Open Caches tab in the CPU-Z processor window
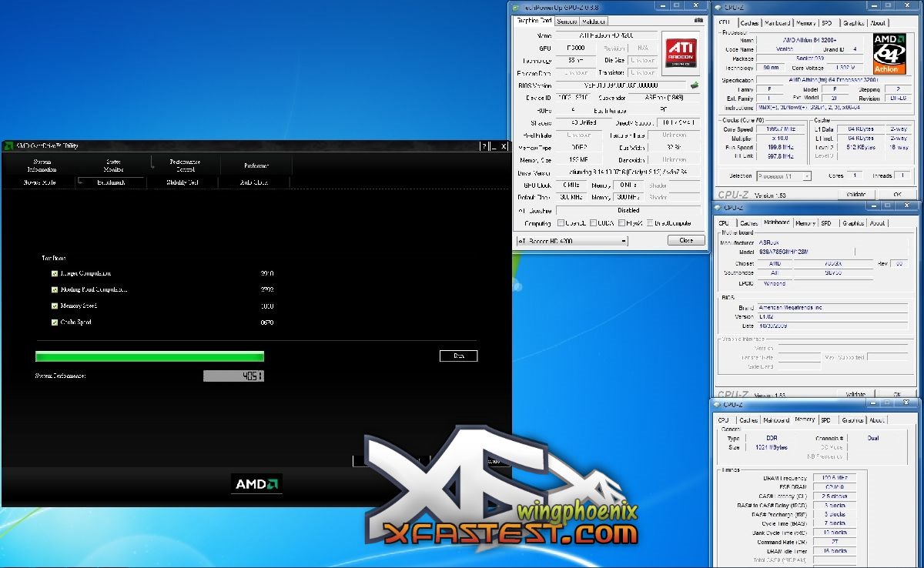This screenshot has height=568, width=924. click(x=749, y=23)
